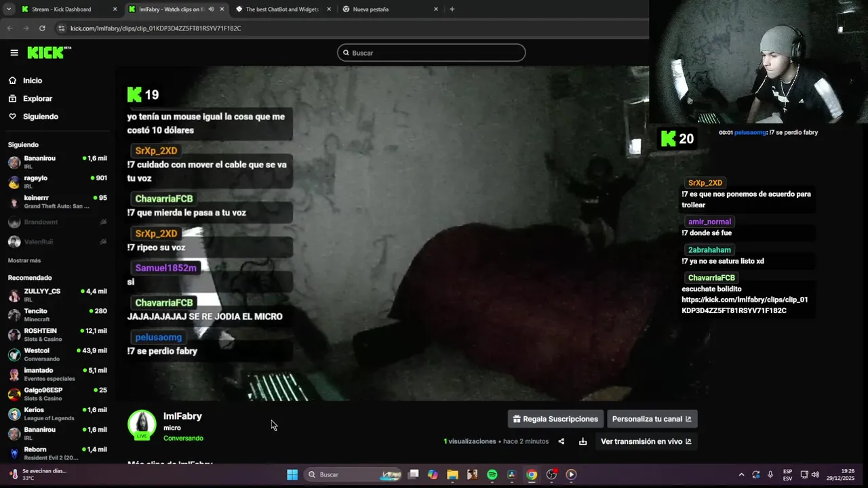Switch to the Nueva pestaña tab
Viewport: 868px width, 488px height.
[389, 9]
